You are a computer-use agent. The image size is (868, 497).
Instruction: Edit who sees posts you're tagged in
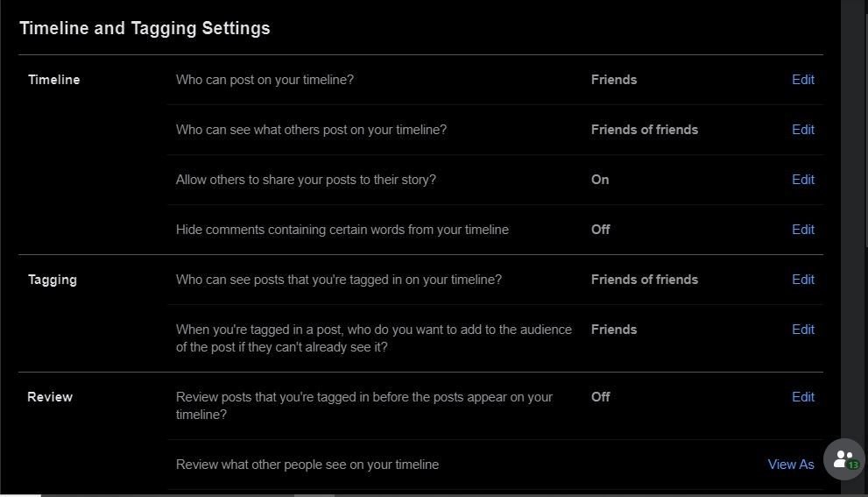point(802,280)
